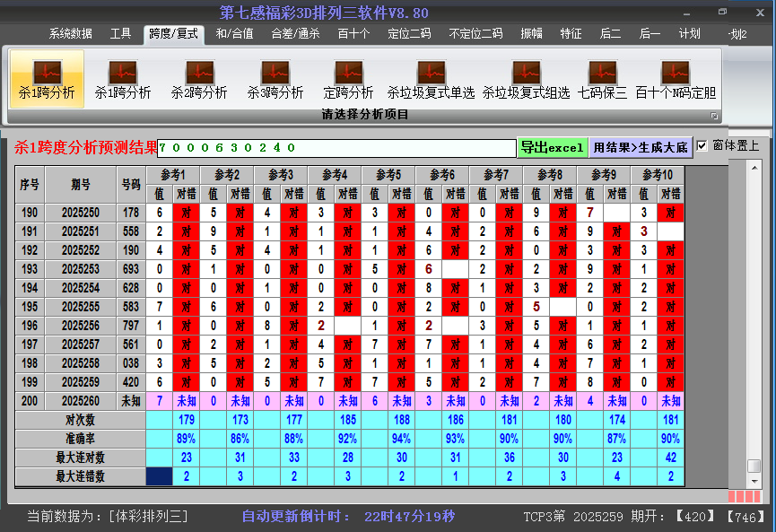Select the 跨度/复式 tab
Image resolution: width=776 pixels, height=532 pixels.
(174, 34)
